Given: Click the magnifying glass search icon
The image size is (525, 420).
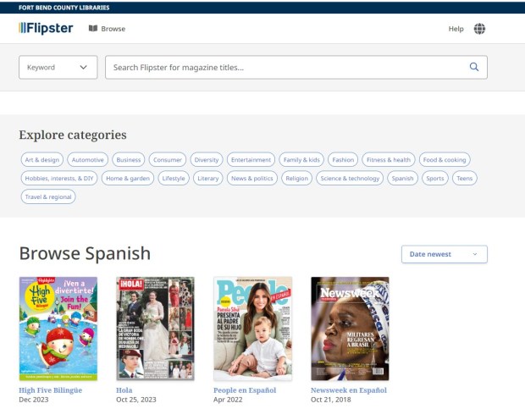Looking at the screenshot, I should (x=474, y=67).
